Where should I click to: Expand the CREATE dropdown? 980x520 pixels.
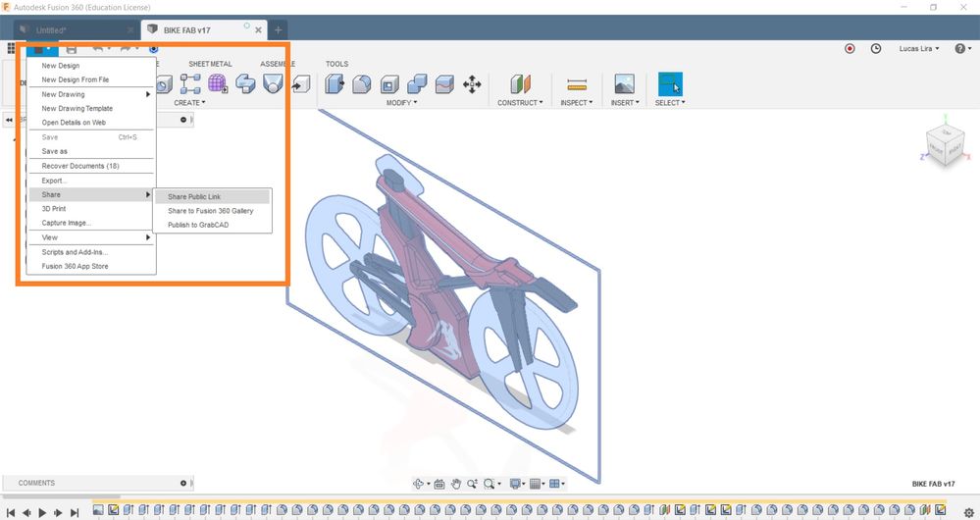coord(189,102)
